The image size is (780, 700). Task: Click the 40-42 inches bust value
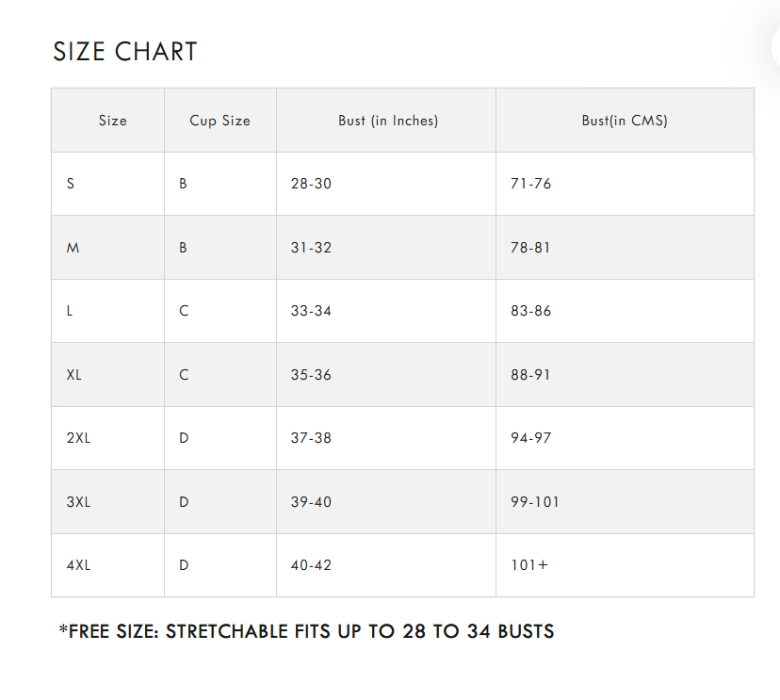coord(312,565)
